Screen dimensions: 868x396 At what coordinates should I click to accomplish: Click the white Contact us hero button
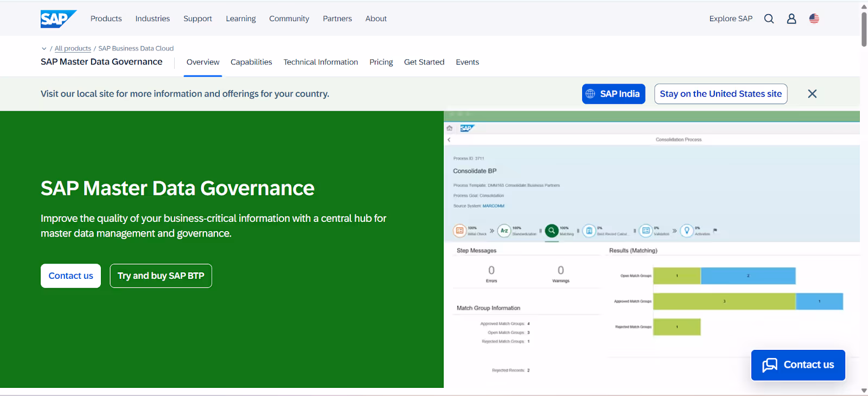(71, 276)
